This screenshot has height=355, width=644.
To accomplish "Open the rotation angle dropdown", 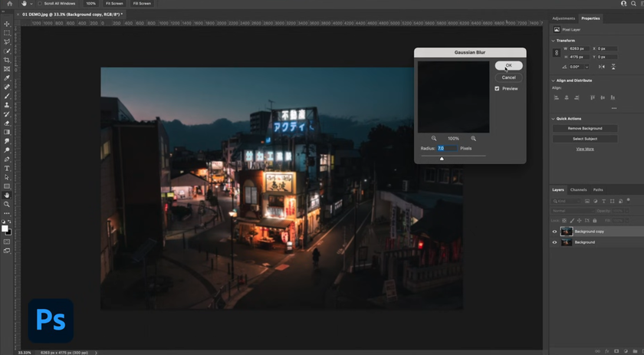I will pos(586,67).
